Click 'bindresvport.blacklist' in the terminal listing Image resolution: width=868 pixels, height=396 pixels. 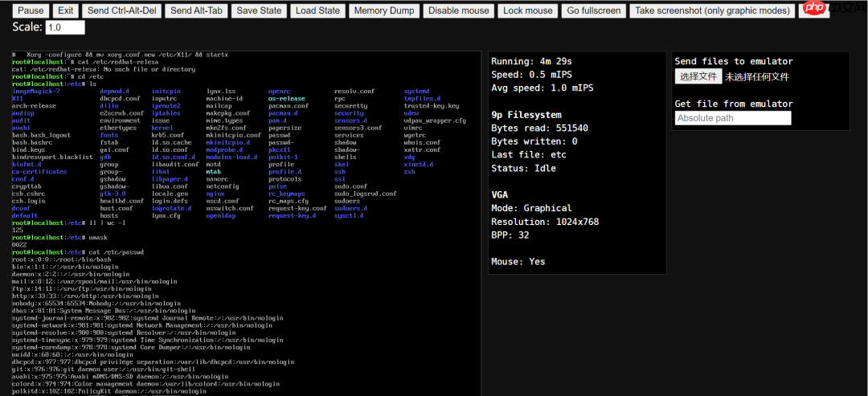click(52, 157)
